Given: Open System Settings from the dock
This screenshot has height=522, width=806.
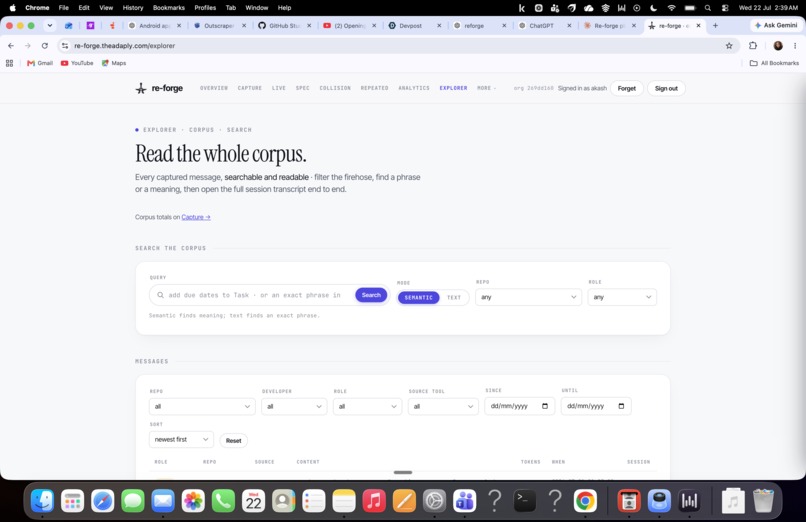Looking at the screenshot, I should (434, 501).
